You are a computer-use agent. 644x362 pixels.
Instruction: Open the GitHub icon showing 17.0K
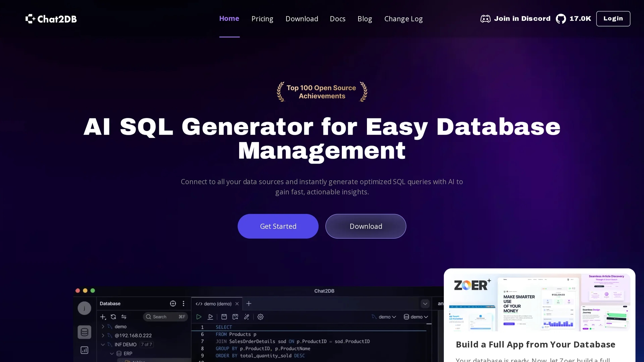(561, 19)
